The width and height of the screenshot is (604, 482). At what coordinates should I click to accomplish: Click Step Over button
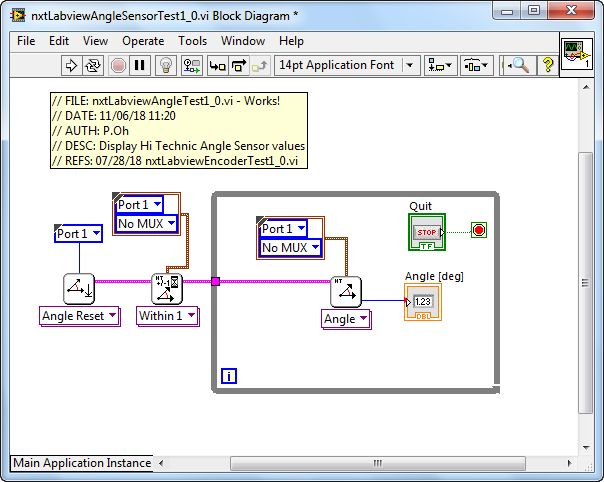239,65
